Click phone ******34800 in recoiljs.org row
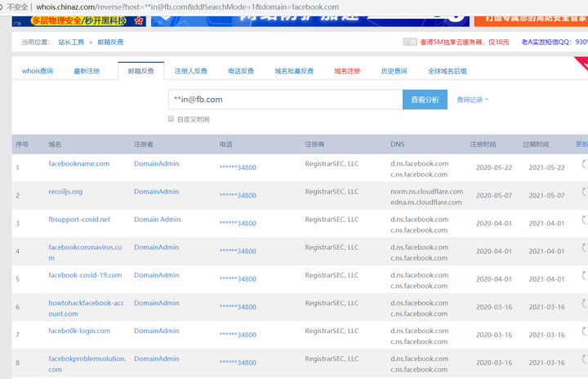This screenshot has height=379, width=588. [238, 195]
